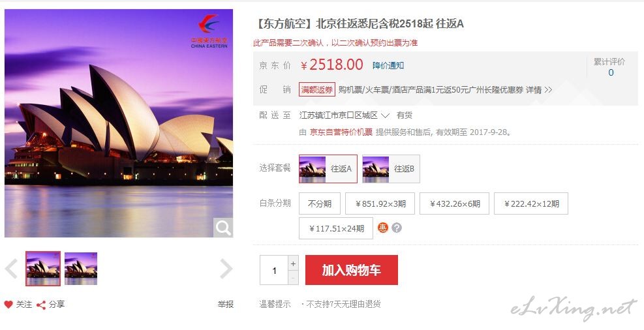The height and width of the screenshot is (330, 644).
Task: Show previous thumbnails with left arrow
Action: point(11,269)
